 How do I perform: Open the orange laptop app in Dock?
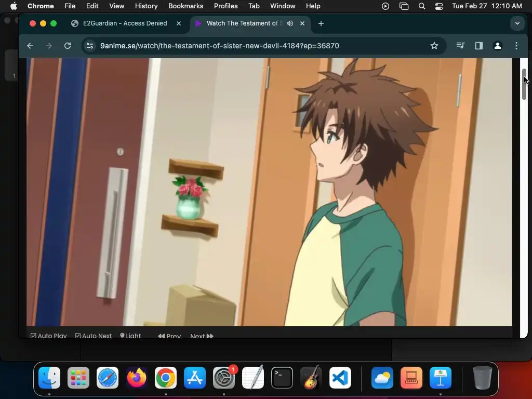coord(411,378)
